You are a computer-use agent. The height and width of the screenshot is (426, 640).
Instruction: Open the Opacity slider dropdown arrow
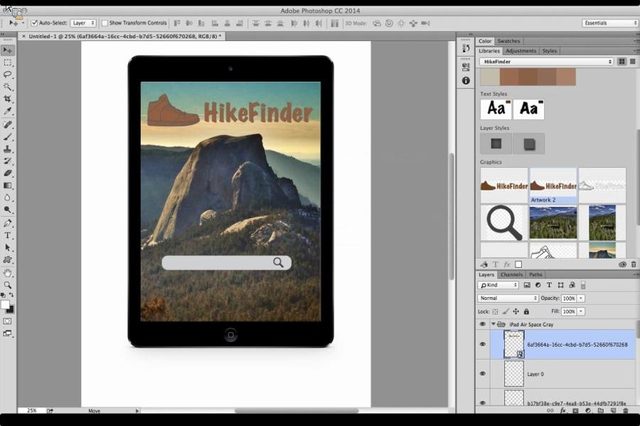tap(581, 298)
